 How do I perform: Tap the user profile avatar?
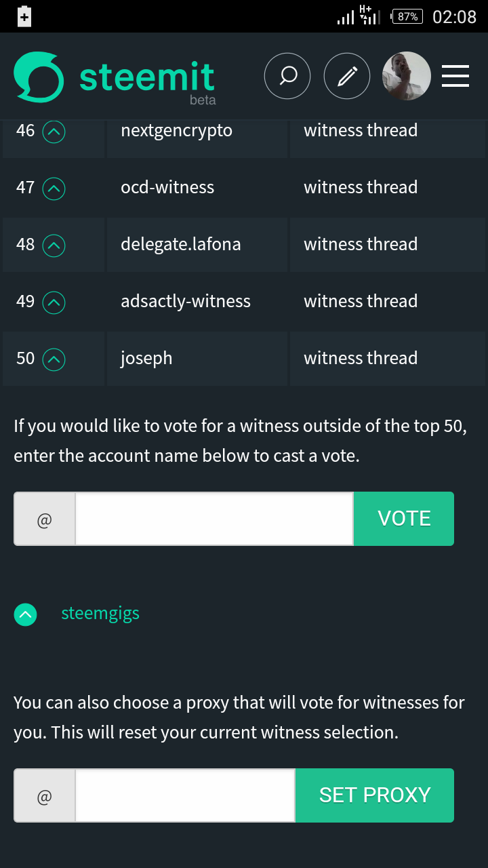click(407, 76)
